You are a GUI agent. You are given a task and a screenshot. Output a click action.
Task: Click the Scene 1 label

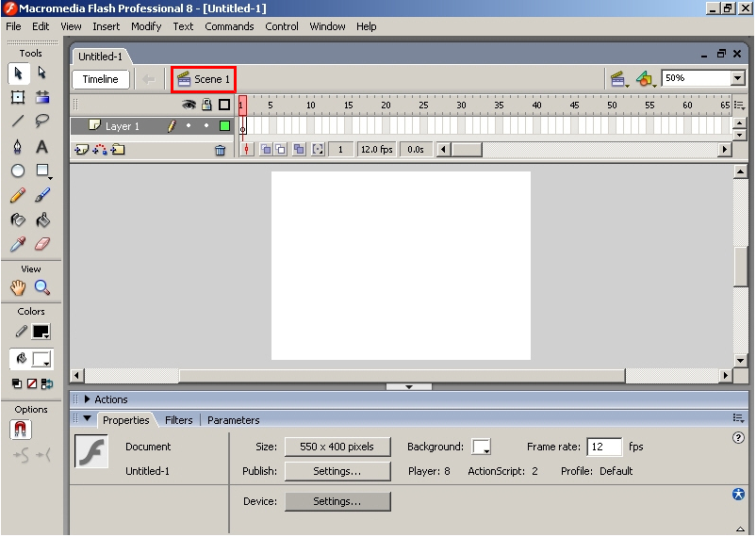[212, 79]
